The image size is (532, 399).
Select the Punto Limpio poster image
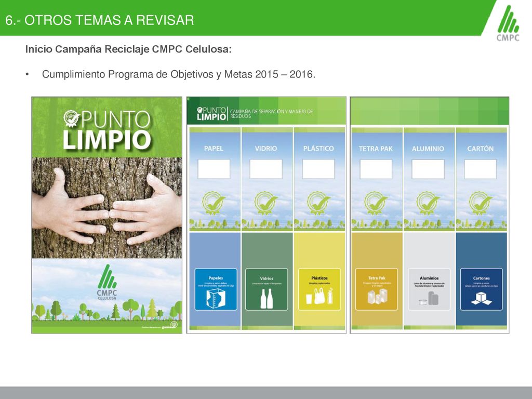pyautogui.click(x=107, y=215)
